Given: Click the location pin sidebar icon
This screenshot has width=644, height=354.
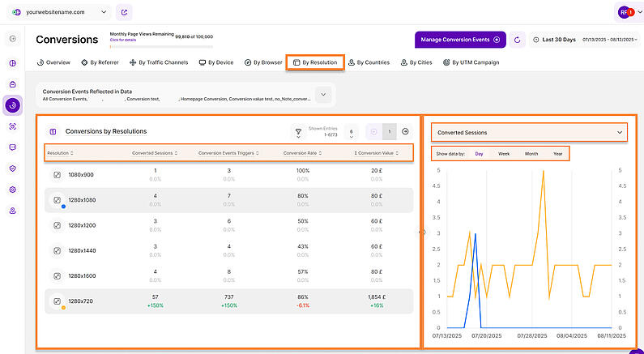Looking at the screenshot, I should click(x=13, y=211).
